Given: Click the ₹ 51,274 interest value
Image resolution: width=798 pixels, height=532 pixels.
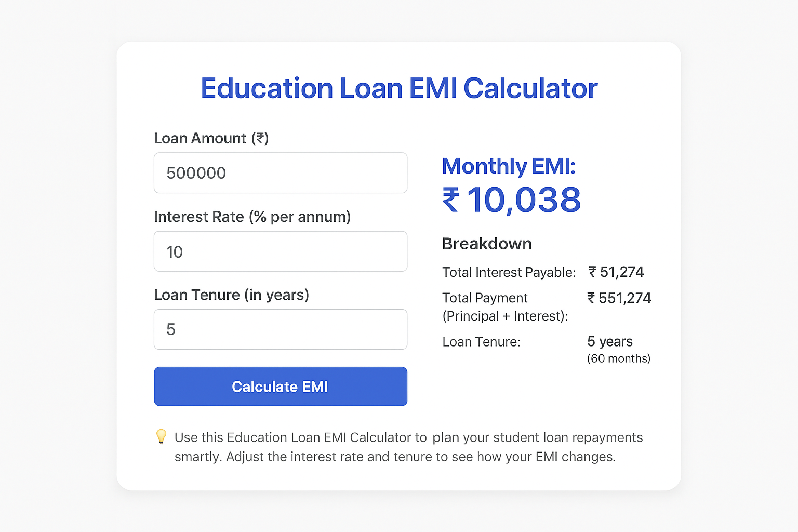Looking at the screenshot, I should (616, 272).
